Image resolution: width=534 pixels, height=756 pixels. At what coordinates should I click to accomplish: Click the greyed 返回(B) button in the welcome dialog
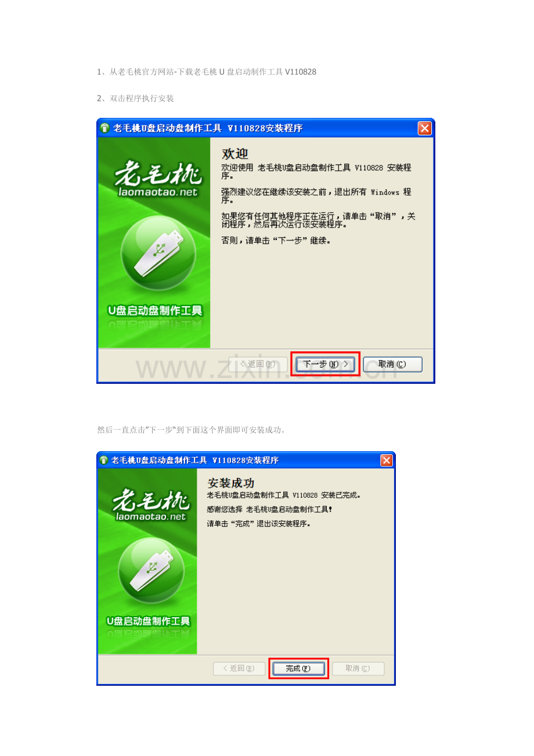pyautogui.click(x=258, y=364)
